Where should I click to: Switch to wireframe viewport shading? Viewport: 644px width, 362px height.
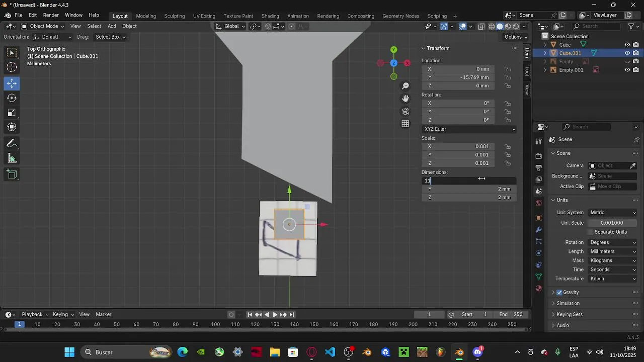(x=492, y=26)
